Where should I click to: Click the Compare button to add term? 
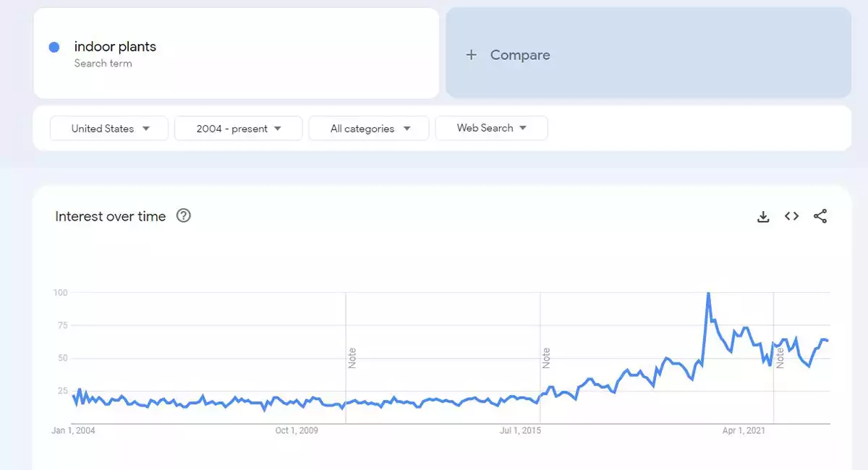pos(649,53)
